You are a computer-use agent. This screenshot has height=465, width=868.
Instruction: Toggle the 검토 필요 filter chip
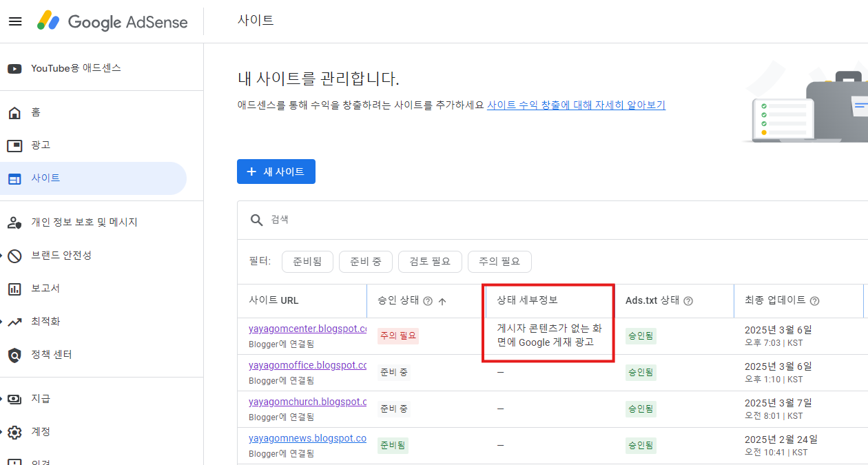[x=430, y=262]
